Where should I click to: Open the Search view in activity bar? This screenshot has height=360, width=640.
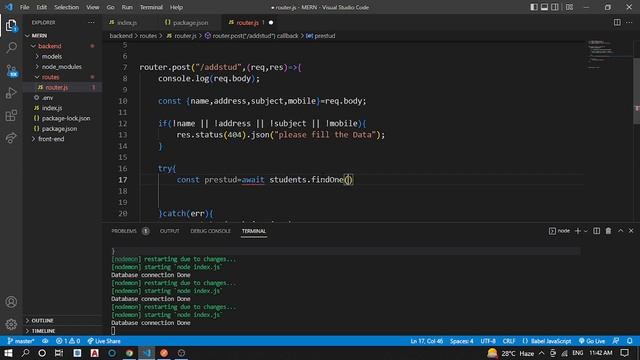coord(11,48)
